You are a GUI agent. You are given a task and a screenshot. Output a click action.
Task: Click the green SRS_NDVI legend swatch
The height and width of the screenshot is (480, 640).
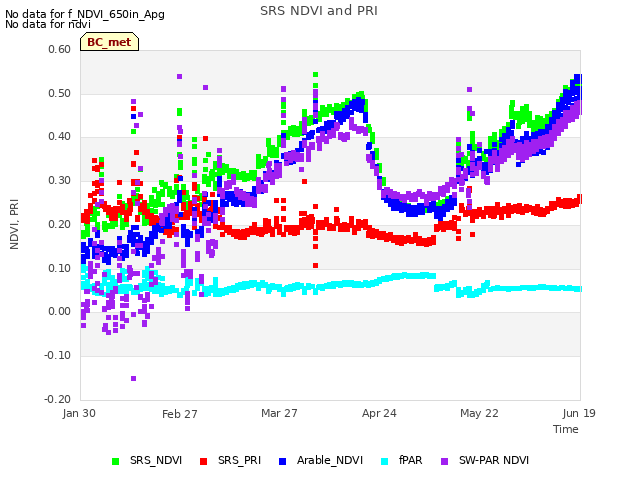point(116,461)
